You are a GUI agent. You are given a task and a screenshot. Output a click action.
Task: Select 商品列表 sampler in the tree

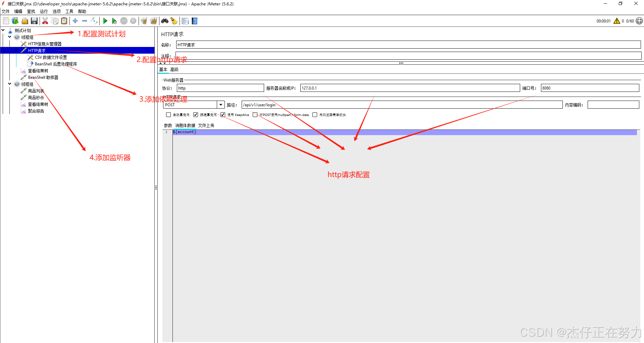click(36, 91)
